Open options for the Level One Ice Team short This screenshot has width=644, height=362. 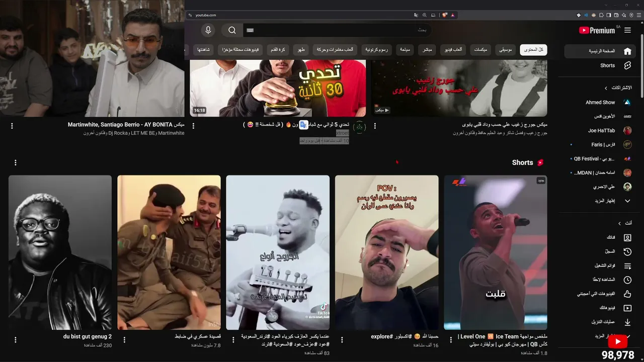pyautogui.click(x=451, y=340)
